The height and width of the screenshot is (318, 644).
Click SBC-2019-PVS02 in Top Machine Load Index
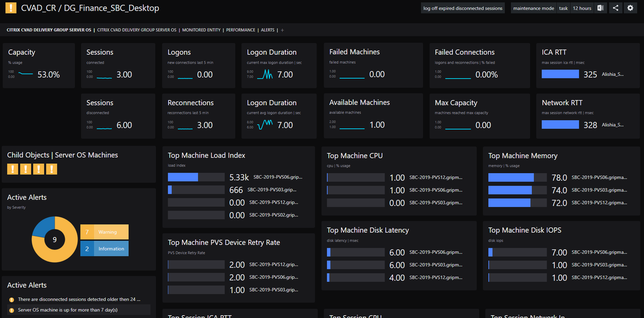(274, 216)
